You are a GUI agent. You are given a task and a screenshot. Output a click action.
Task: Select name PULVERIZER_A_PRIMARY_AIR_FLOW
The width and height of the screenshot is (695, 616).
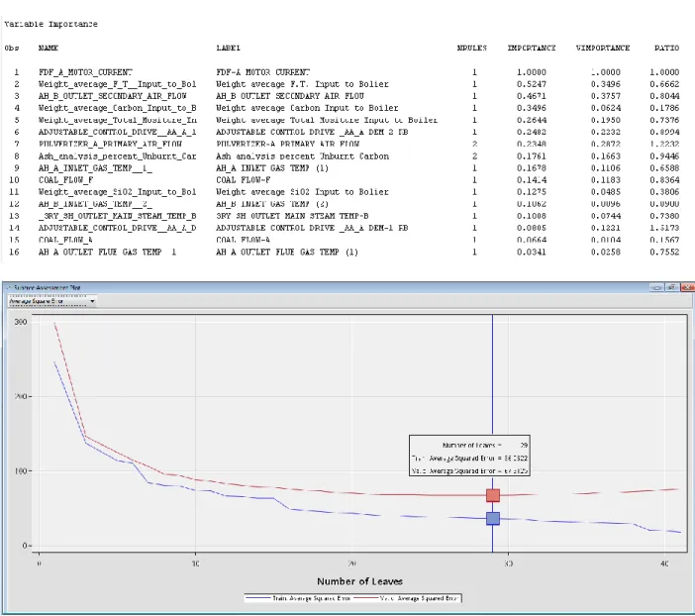tap(110, 145)
